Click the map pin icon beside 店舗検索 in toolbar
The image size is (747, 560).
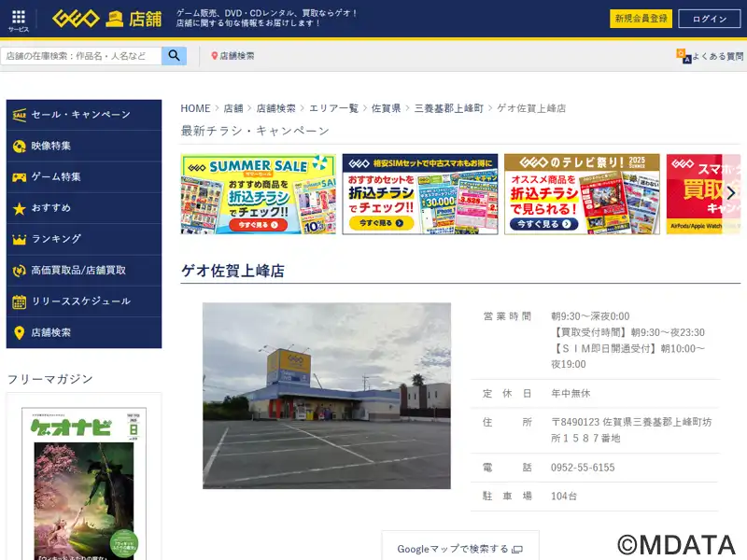click(215, 56)
